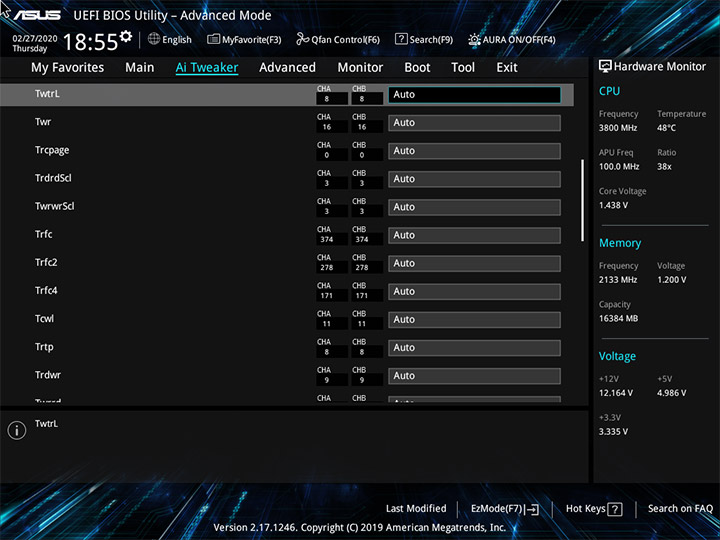Select the Ai Tweaker tab
Viewport: 720px width, 540px height.
207,68
